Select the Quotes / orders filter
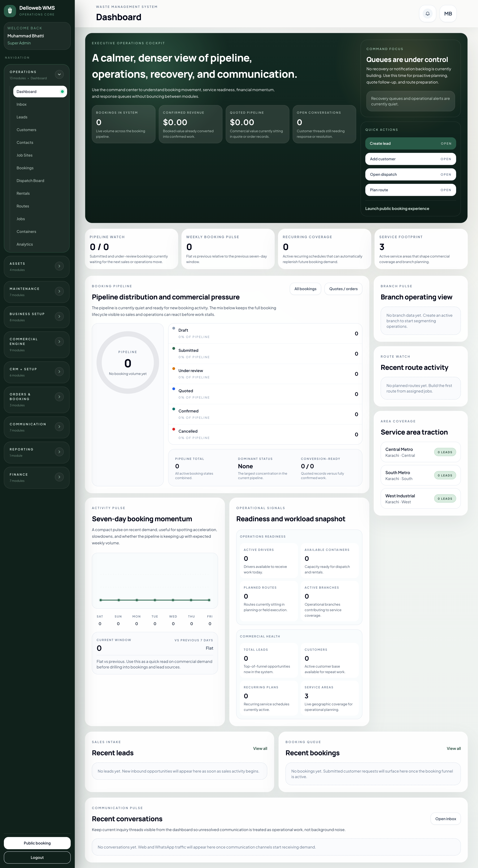Image resolution: width=478 pixels, height=868 pixels. tap(343, 289)
